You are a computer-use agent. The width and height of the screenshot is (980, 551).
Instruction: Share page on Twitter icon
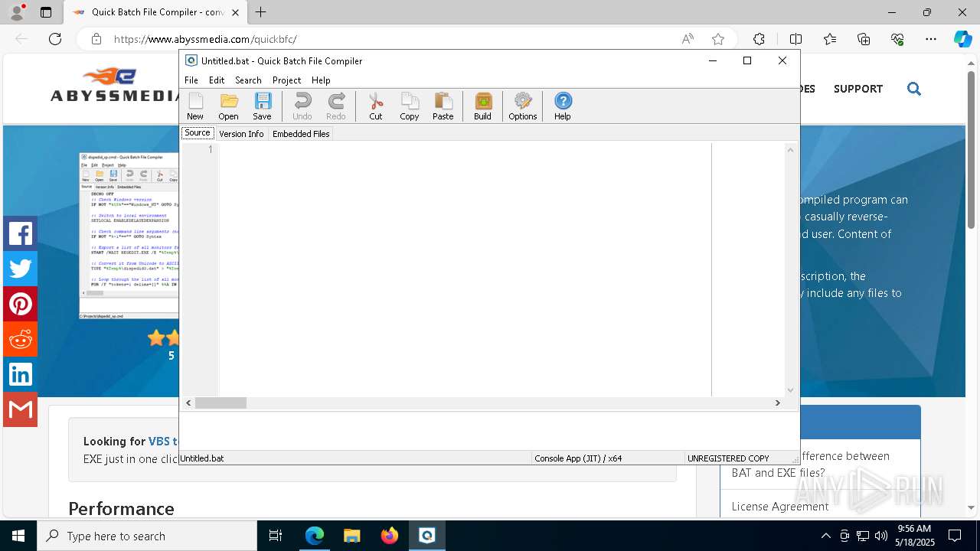[20, 269]
